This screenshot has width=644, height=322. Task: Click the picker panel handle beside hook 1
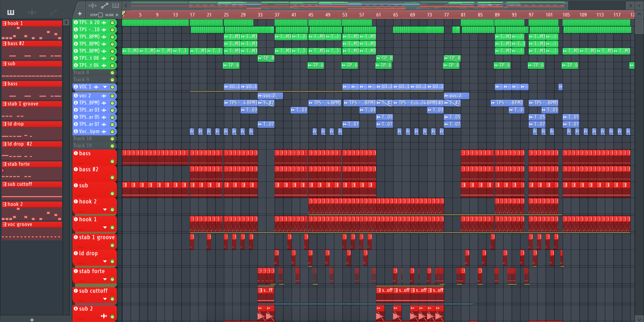click(66, 23)
